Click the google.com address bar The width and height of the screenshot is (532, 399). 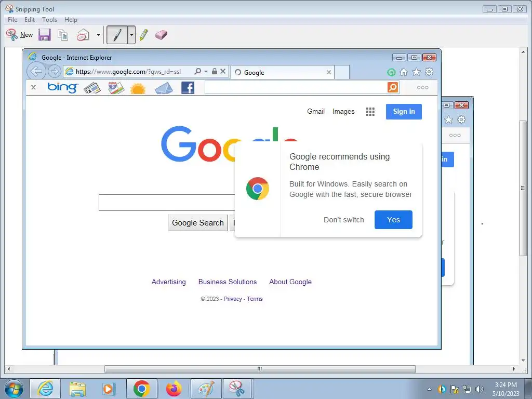coord(128,72)
